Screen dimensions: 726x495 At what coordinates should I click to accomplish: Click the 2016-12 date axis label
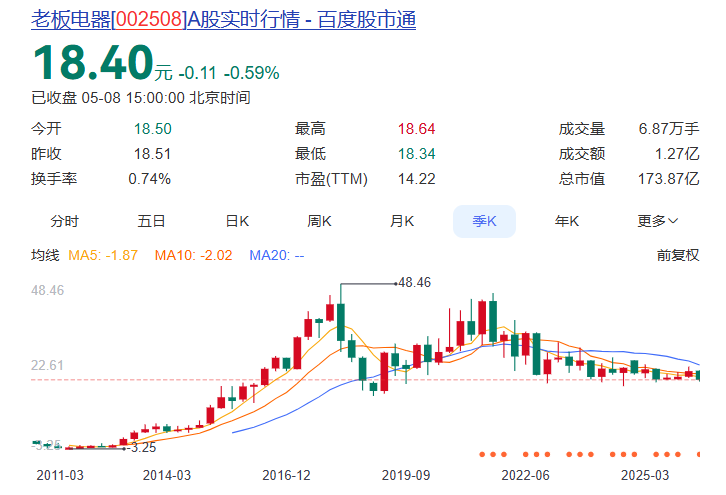(286, 476)
